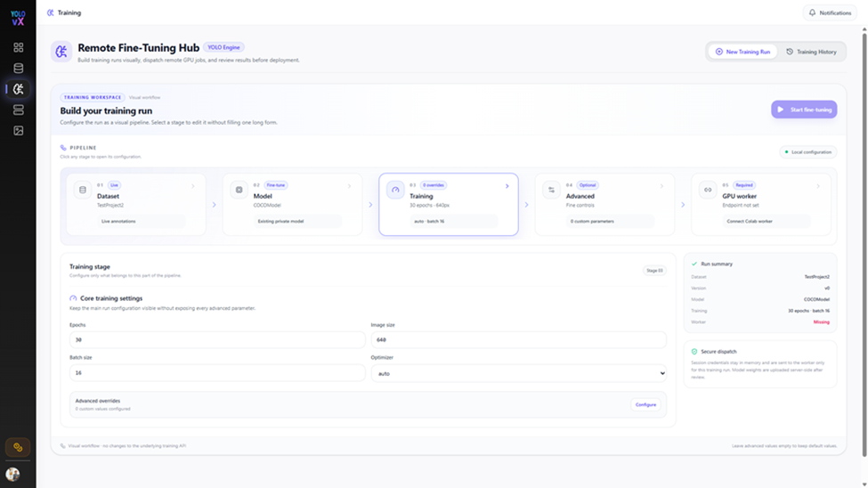Click the YOLO Engine badge
This screenshot has width=868, height=488.
click(223, 47)
